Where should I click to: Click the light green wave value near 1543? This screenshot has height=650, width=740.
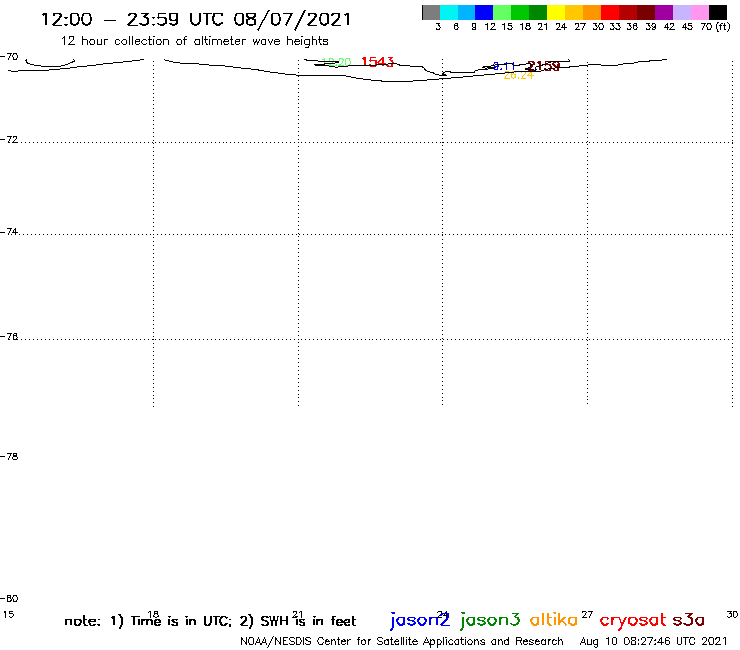tap(336, 62)
